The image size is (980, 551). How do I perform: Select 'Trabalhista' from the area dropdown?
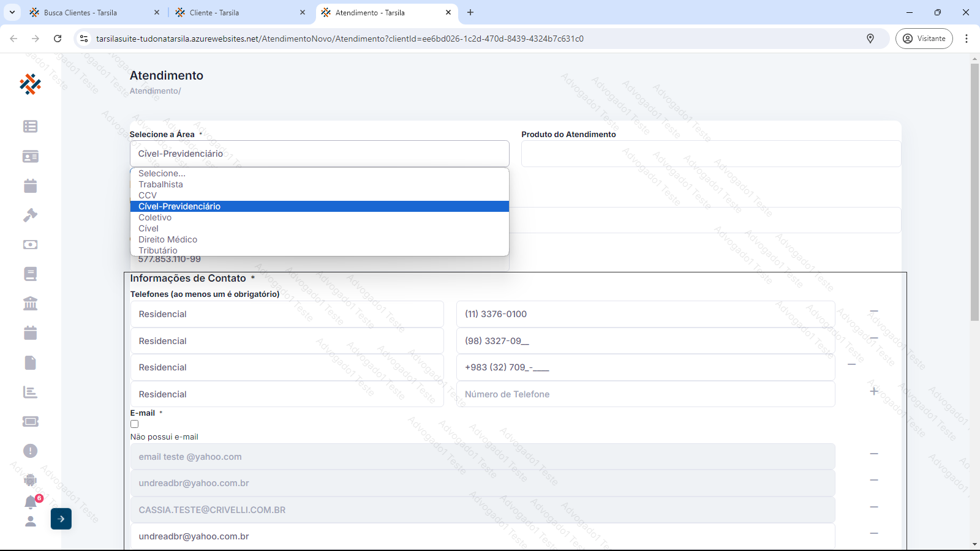coord(160,184)
